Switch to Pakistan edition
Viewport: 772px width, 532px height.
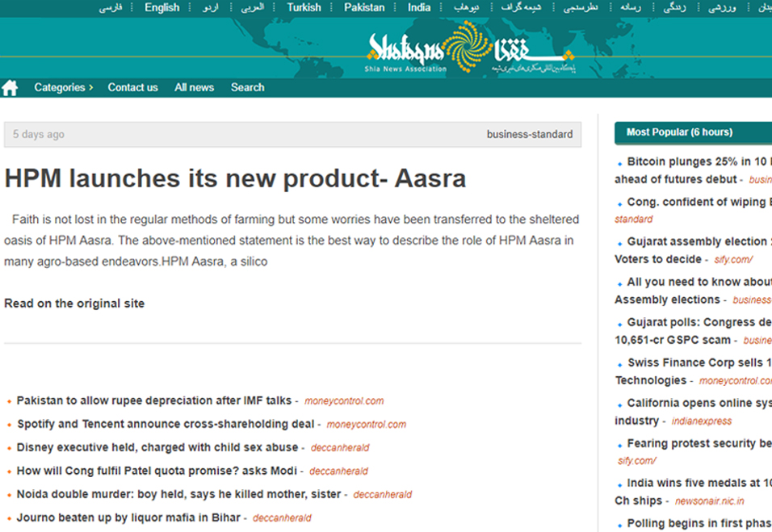[364, 7]
